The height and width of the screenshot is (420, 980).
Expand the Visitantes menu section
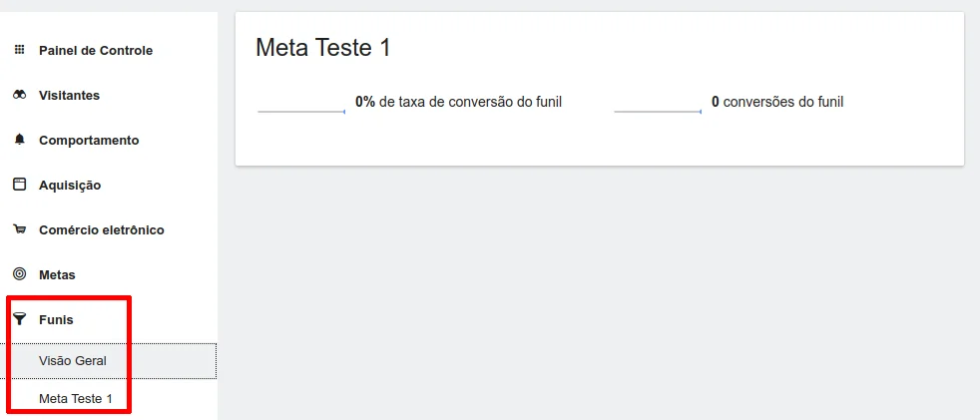pos(69,95)
